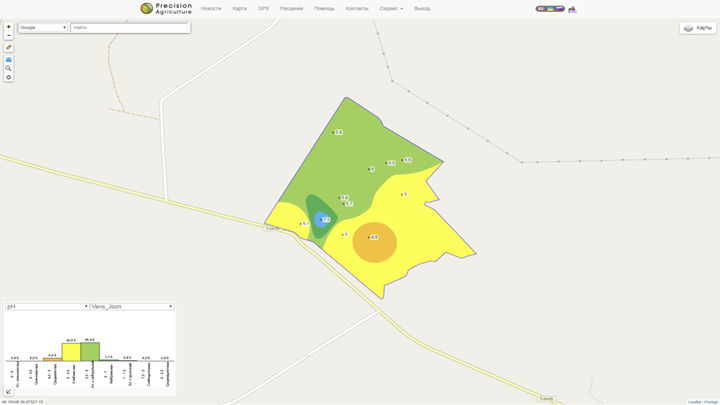Switch language using the flags toggle
The image size is (720, 405).
tap(549, 8)
